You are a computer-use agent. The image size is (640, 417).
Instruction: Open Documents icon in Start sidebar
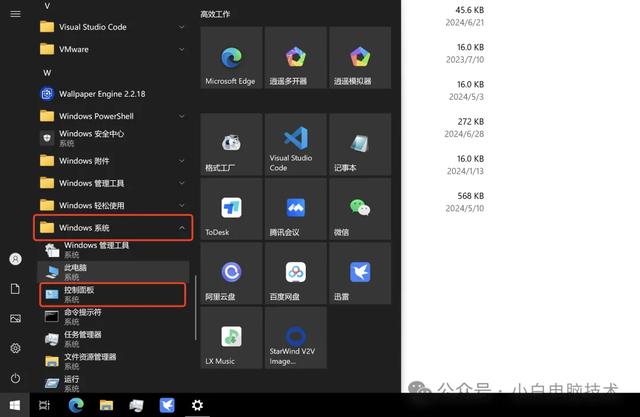point(15,289)
